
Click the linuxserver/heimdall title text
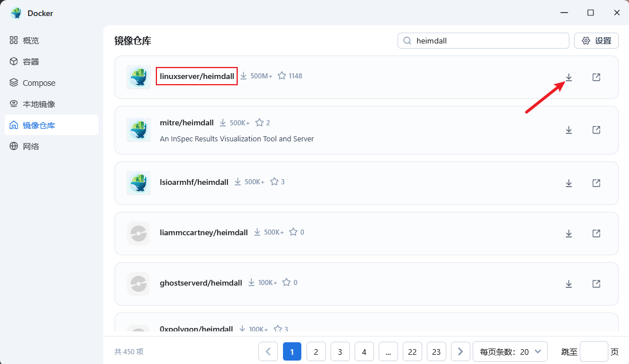pos(197,76)
